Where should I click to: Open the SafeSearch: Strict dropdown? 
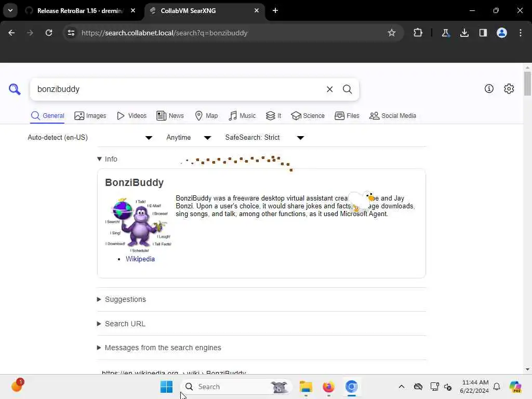(x=264, y=137)
